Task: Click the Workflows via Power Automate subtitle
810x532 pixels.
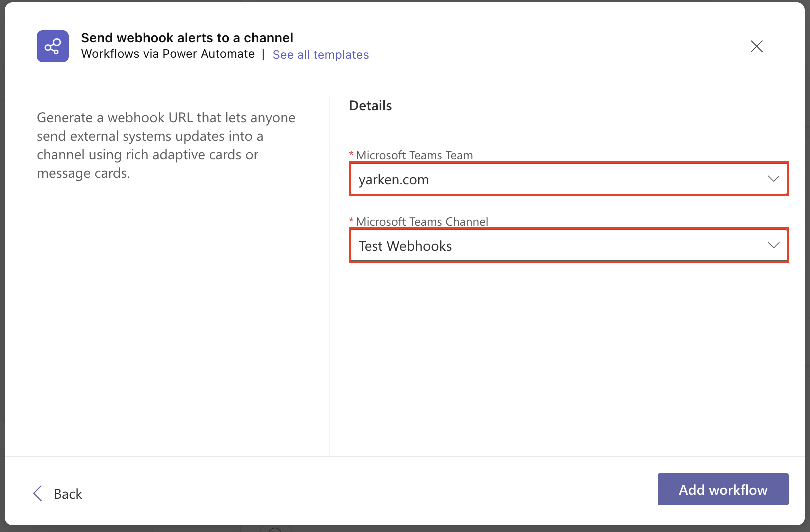Action: pos(168,54)
